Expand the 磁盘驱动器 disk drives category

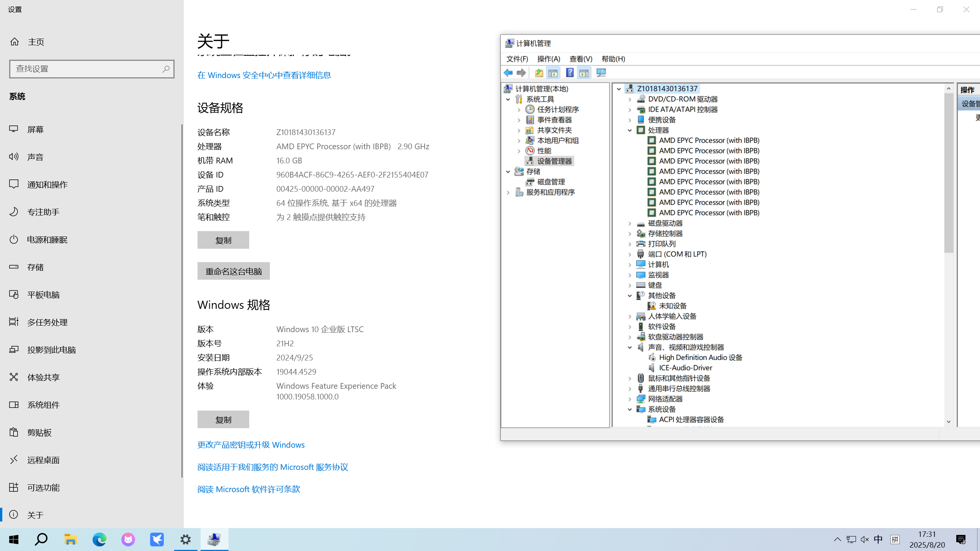[630, 223]
